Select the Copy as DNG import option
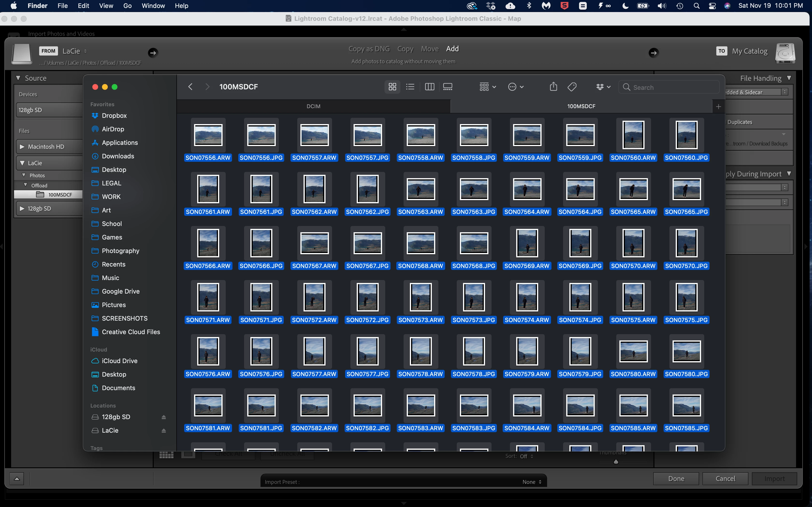 click(369, 49)
